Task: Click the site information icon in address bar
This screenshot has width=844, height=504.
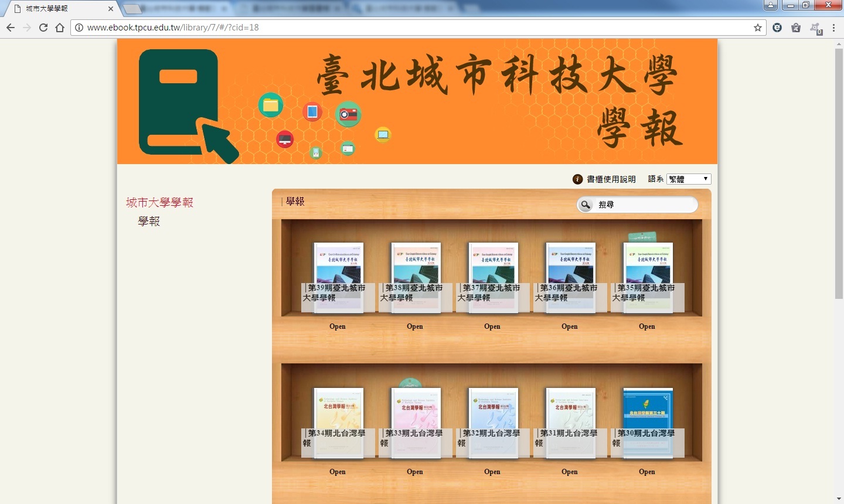Action: tap(79, 28)
